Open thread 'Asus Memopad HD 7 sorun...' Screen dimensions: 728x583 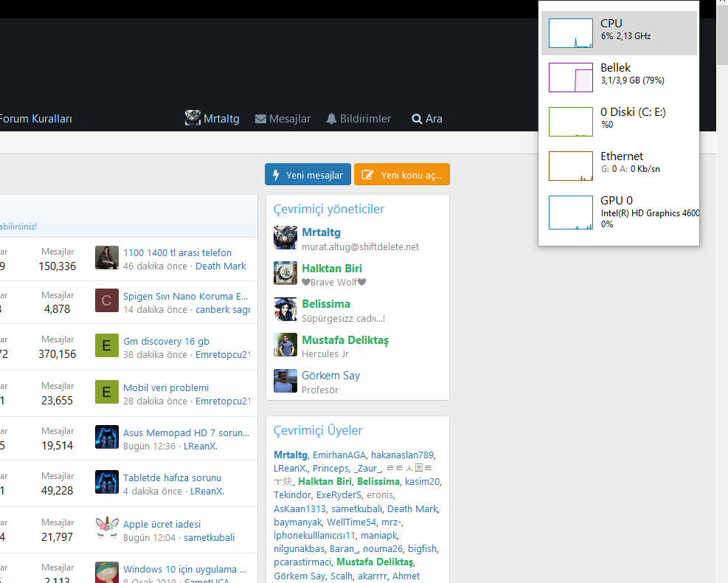tap(186, 433)
